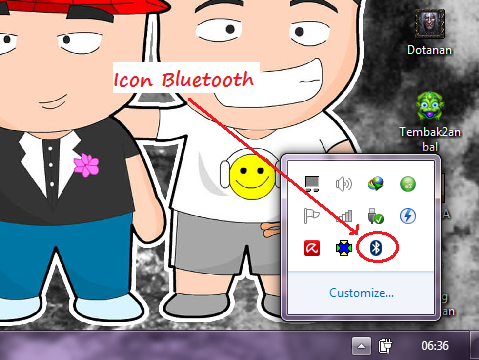
Task: Open the Action Center flag icon
Action: (312, 216)
